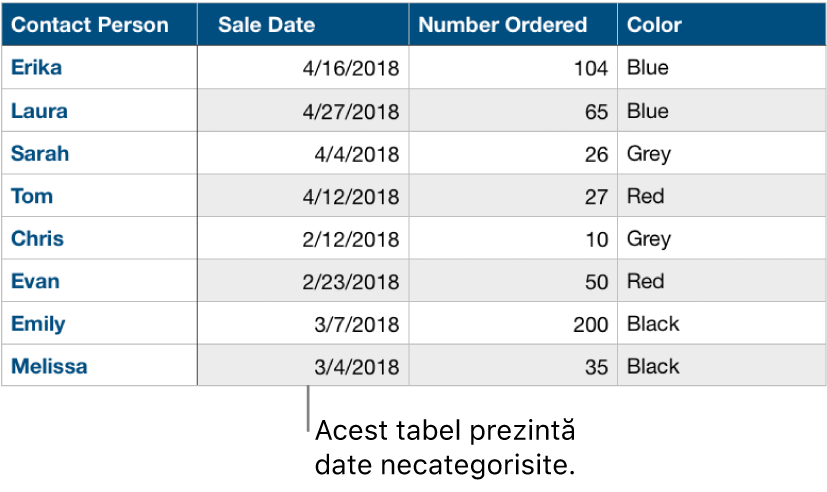Select the 4/12/2018 date cell
The height and width of the screenshot is (492, 827).
[350, 197]
